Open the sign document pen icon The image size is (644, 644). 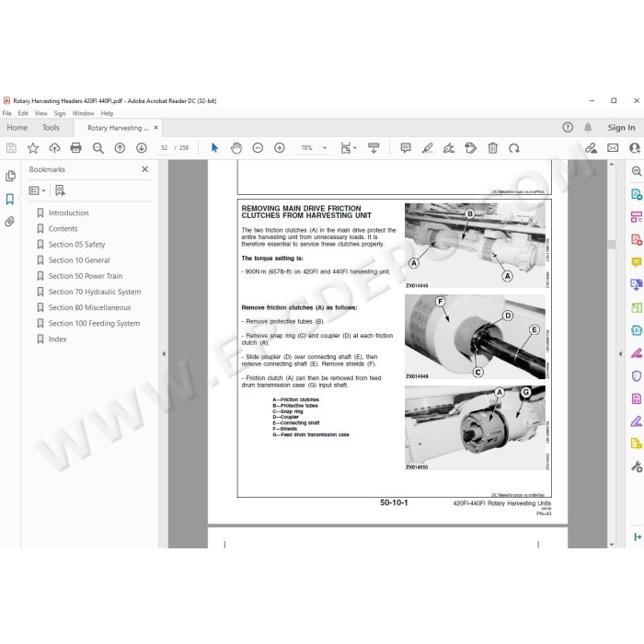pos(449,148)
